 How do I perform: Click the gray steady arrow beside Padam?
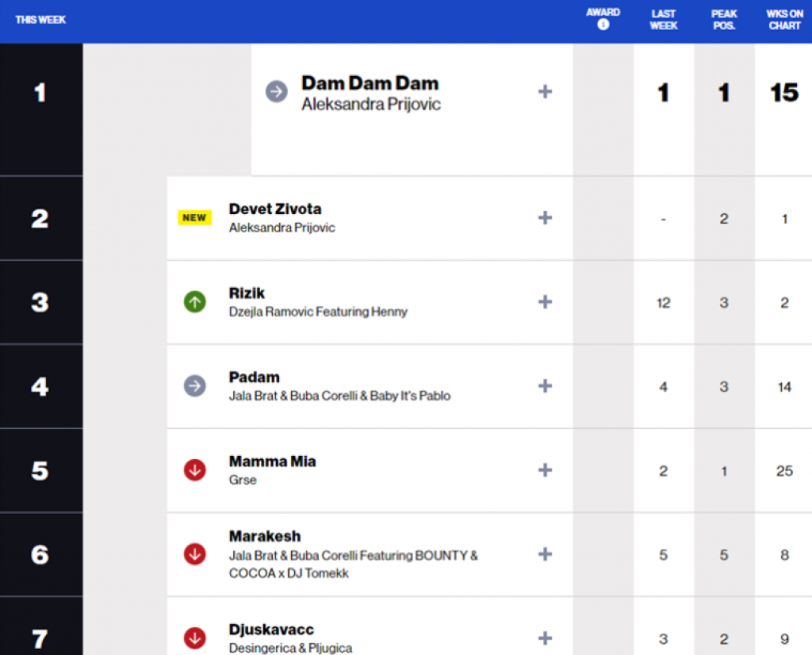[194, 386]
